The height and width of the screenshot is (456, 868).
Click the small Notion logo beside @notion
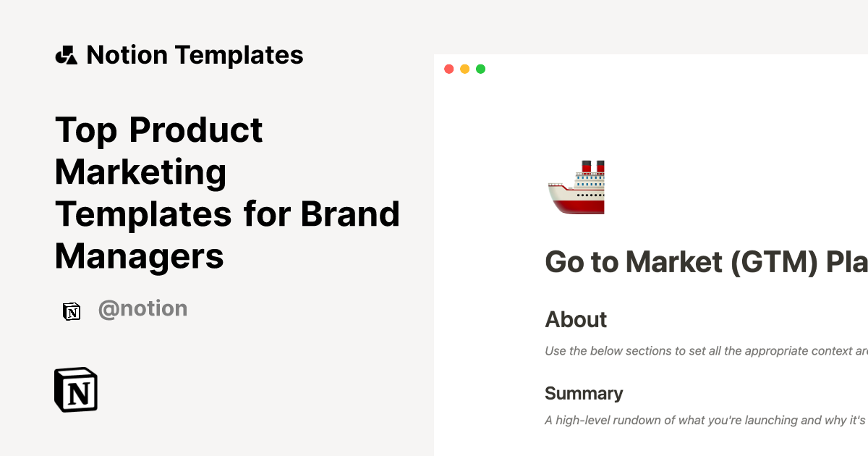72,311
